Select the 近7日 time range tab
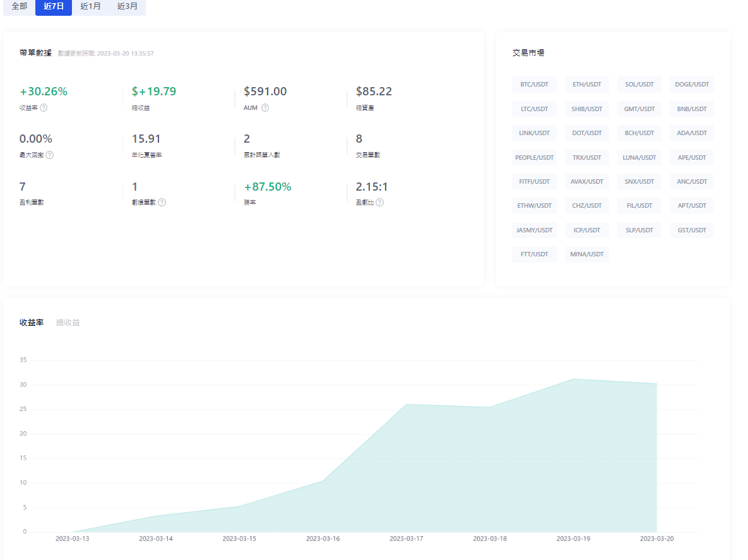748x560 pixels. click(x=54, y=6)
